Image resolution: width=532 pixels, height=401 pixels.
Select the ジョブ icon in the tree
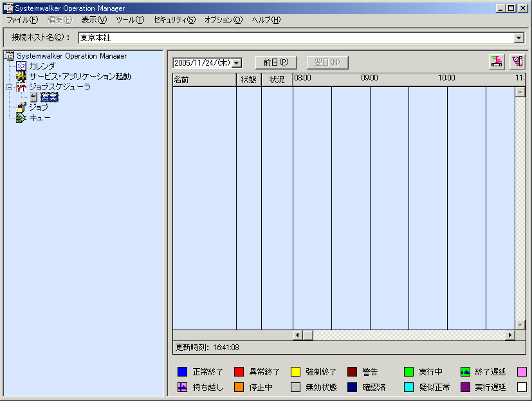click(21, 107)
